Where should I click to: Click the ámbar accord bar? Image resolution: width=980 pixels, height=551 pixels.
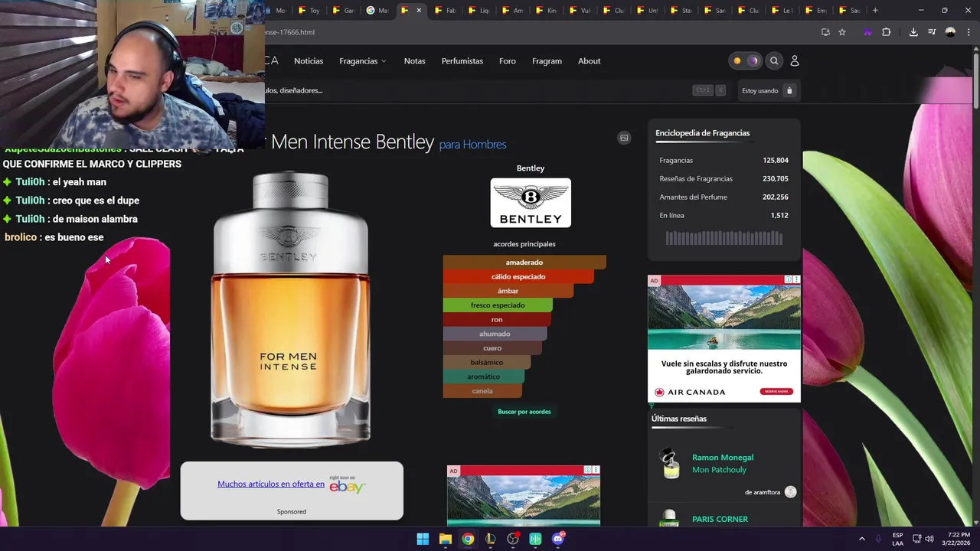click(508, 291)
